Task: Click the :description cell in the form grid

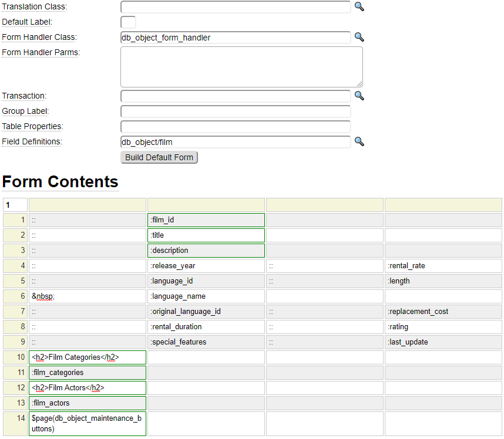Action: pyautogui.click(x=206, y=251)
